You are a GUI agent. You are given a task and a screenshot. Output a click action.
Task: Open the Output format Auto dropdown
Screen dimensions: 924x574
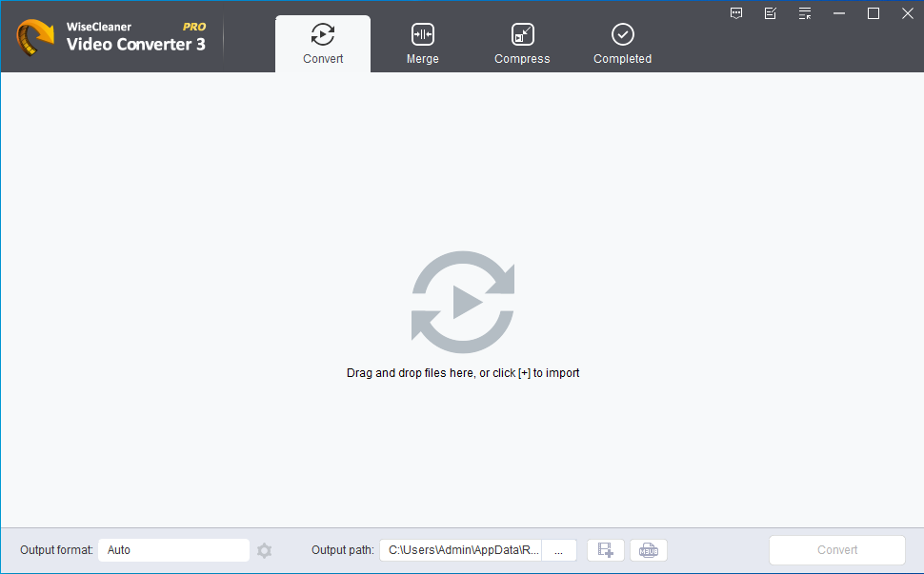pos(173,550)
